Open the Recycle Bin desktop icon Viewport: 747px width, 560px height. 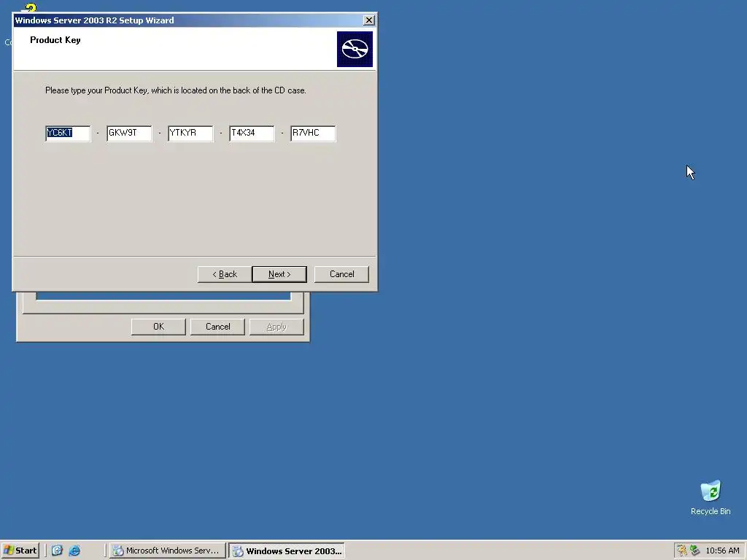(711, 497)
